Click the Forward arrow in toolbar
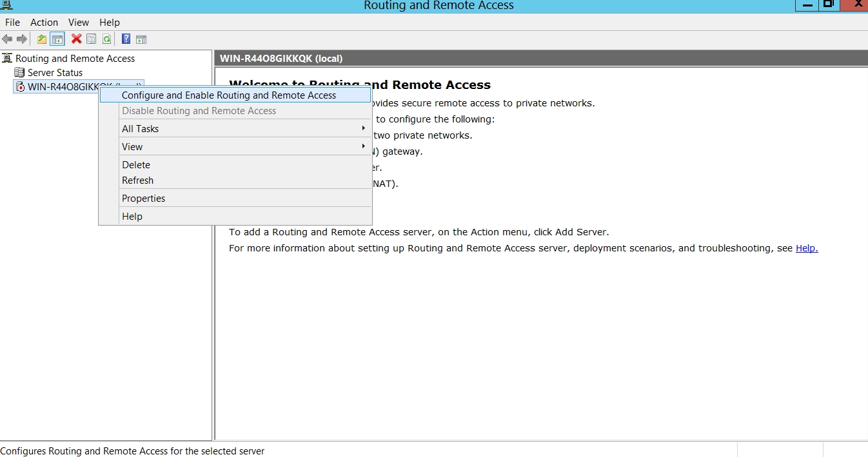868x457 pixels. (22, 39)
